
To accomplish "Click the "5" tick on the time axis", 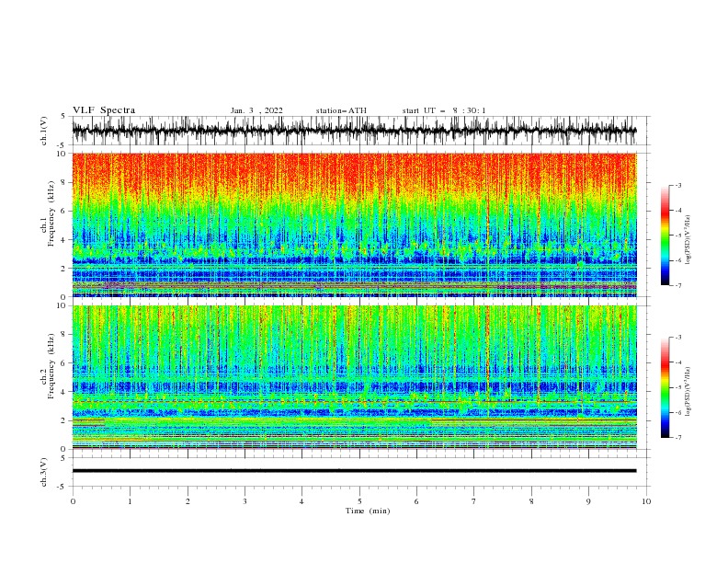I will tap(359, 501).
